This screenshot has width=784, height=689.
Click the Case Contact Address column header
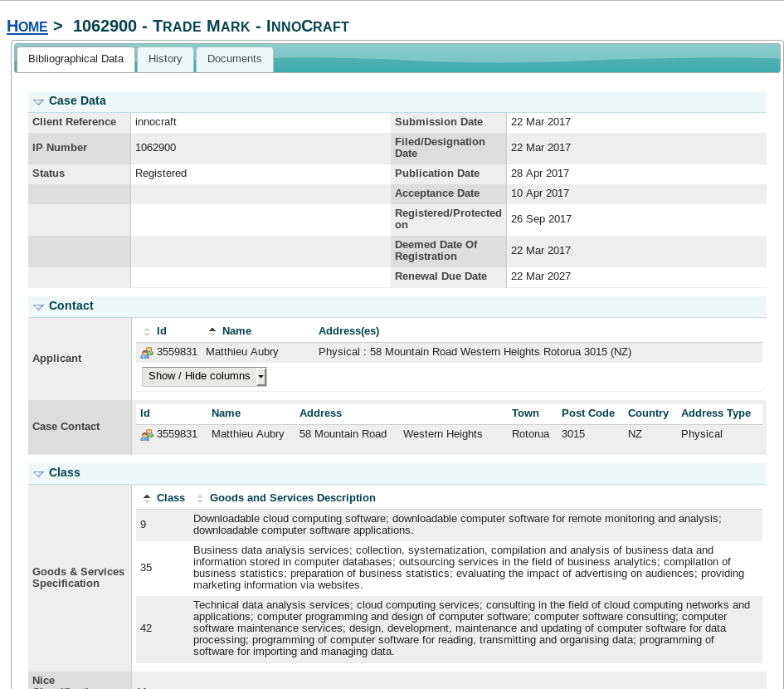[x=320, y=413]
